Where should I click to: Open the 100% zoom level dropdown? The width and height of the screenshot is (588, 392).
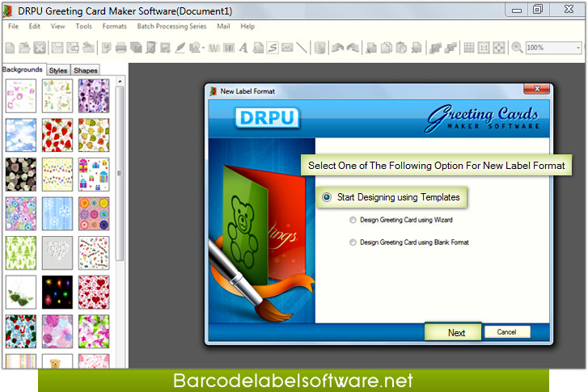(577, 48)
